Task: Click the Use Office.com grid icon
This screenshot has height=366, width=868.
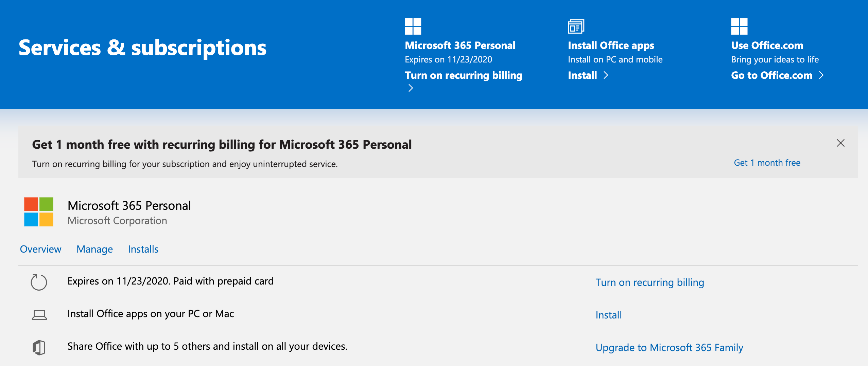Action: pyautogui.click(x=739, y=26)
